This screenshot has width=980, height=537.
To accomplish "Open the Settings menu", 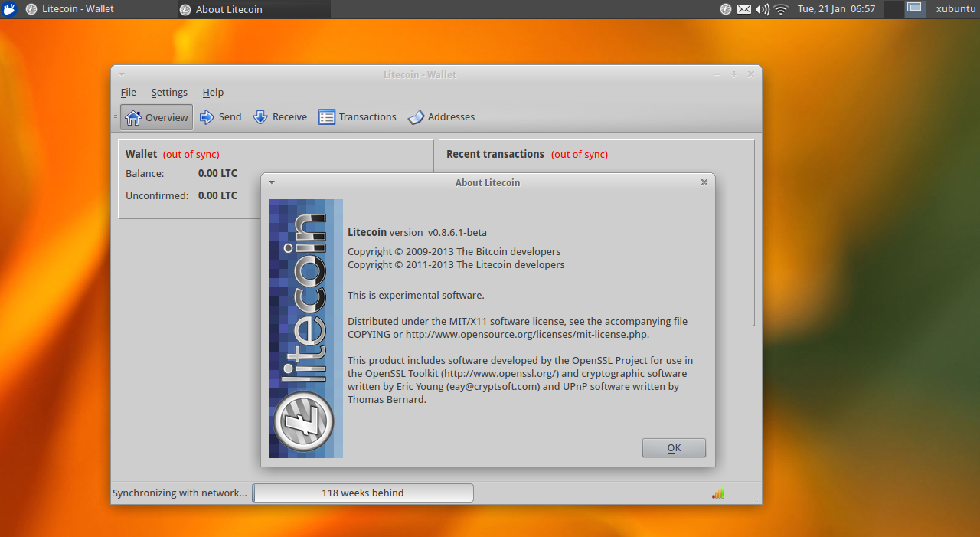I will (x=169, y=93).
